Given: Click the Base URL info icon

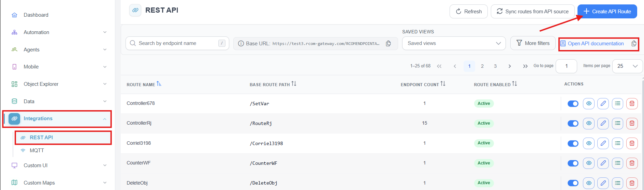Looking at the screenshot, I should pyautogui.click(x=241, y=44).
